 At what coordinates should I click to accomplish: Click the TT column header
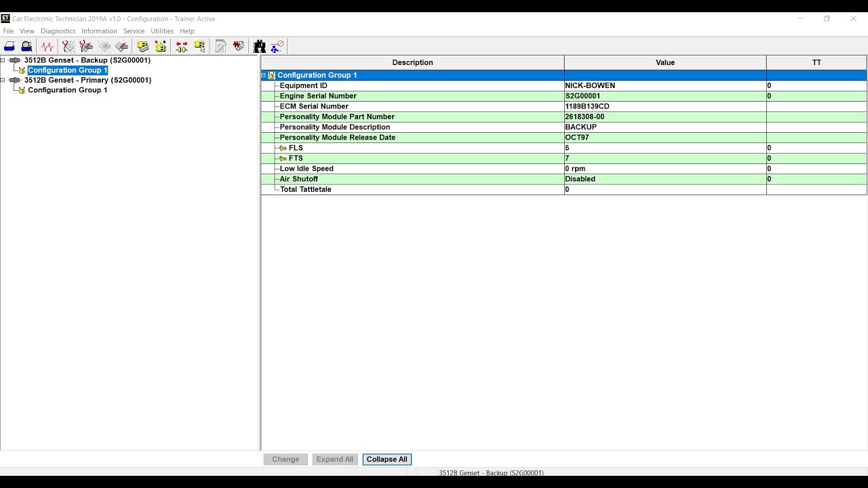(816, 62)
